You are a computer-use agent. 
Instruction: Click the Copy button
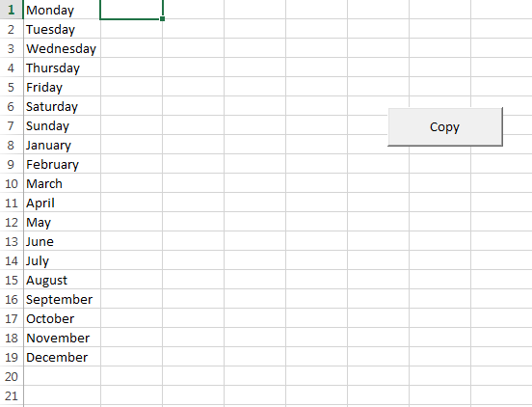click(445, 127)
